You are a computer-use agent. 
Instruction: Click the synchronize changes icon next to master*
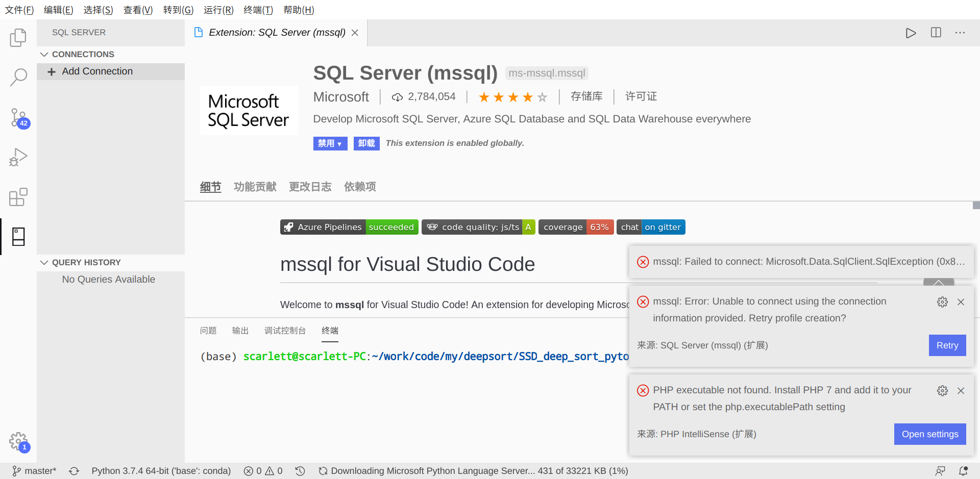tap(74, 471)
